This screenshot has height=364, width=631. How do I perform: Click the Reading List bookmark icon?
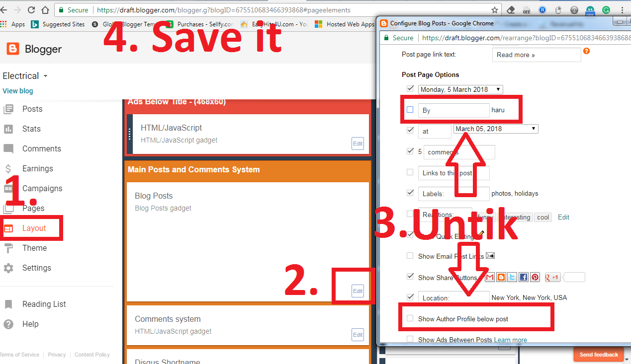tap(8, 304)
